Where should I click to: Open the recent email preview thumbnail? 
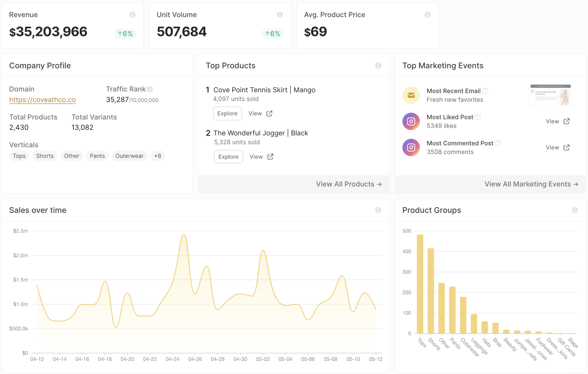550,95
